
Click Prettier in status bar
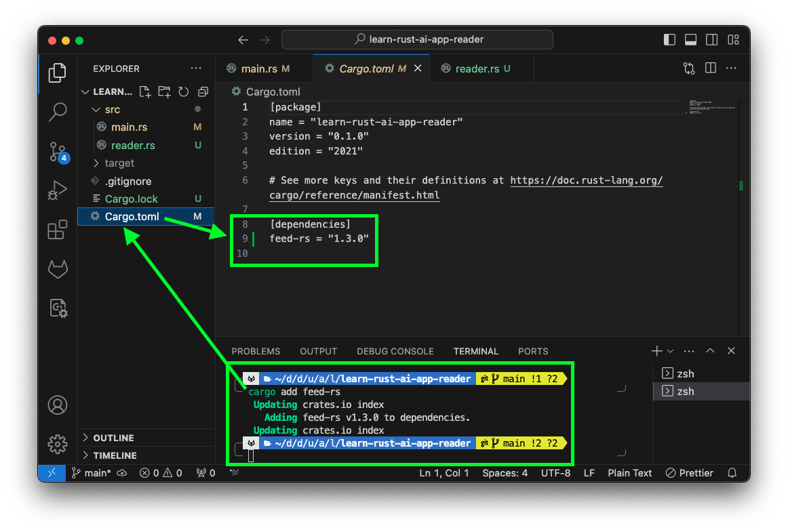click(689, 473)
